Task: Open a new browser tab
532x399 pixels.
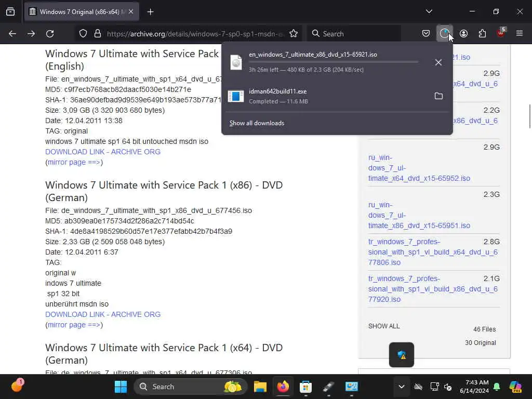Action: pyautogui.click(x=150, y=12)
